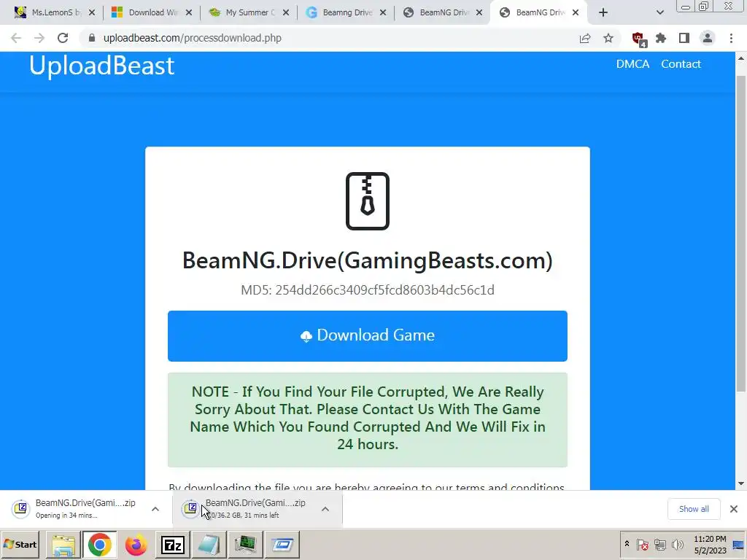This screenshot has width=747, height=560.
Task: Click Show all downloads button
Action: (x=694, y=509)
